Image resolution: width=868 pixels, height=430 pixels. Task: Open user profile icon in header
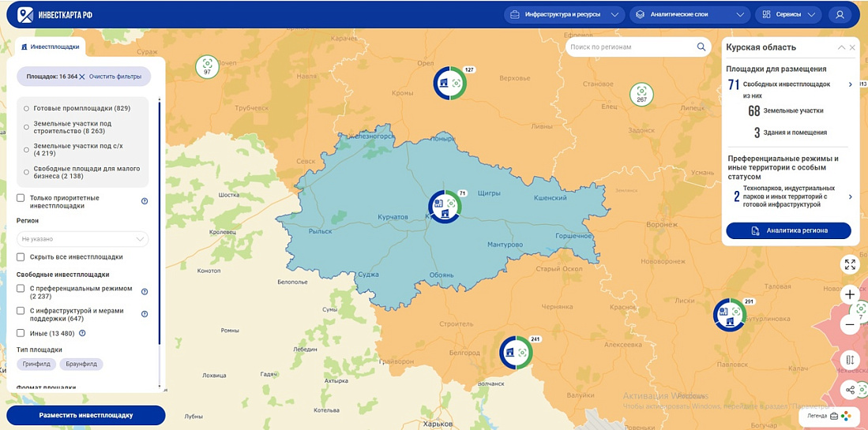point(840,14)
